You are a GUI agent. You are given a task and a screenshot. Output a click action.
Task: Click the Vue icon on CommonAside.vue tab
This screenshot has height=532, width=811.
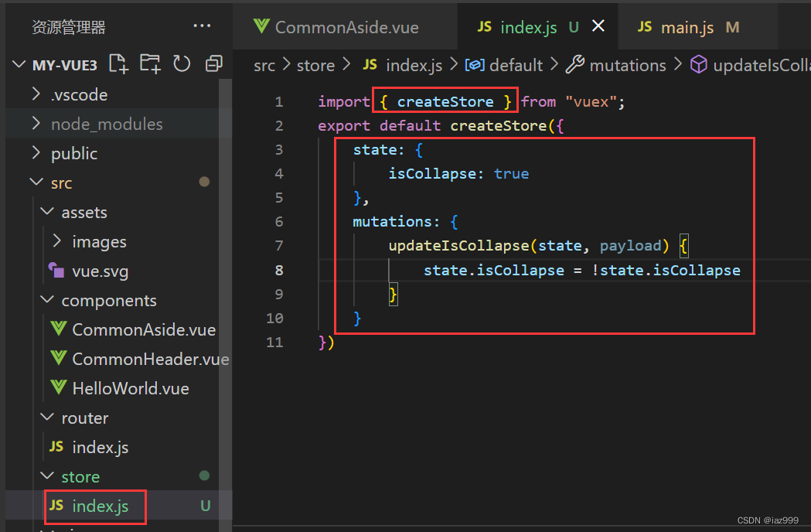[261, 26]
